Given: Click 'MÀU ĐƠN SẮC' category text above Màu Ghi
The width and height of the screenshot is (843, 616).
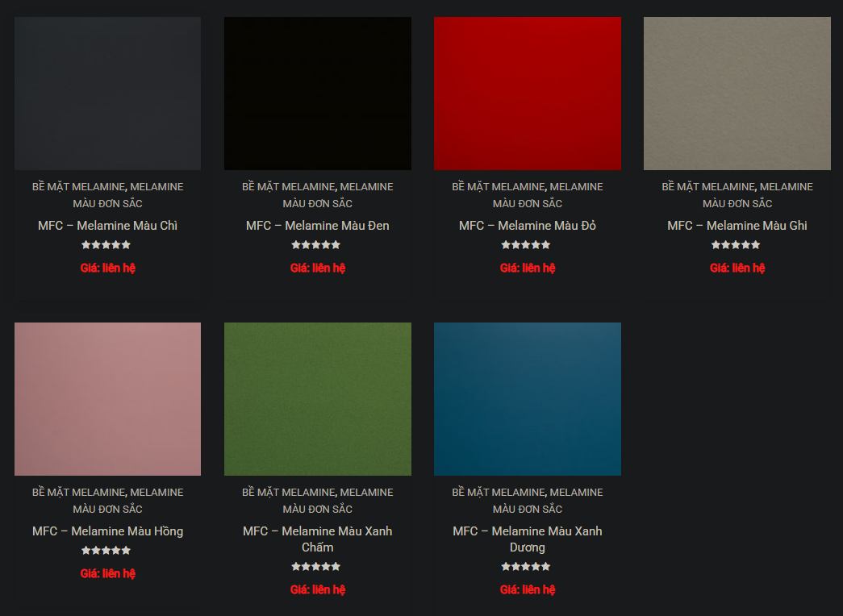Looking at the screenshot, I should coord(737,203).
